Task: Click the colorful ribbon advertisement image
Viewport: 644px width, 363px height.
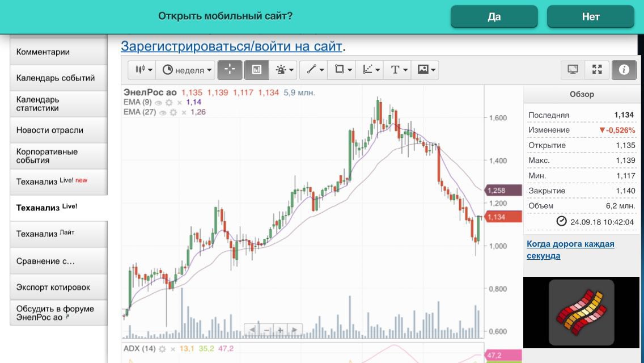Action: [x=581, y=313]
